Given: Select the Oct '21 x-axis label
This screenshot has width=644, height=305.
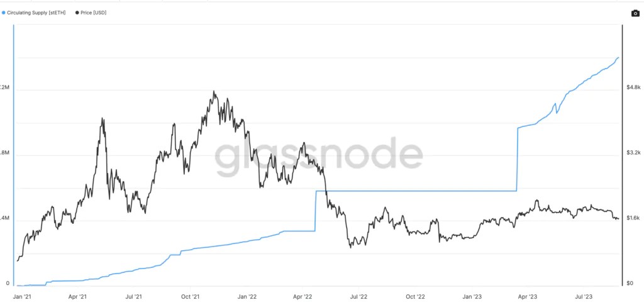Looking at the screenshot, I should tap(190, 296).
